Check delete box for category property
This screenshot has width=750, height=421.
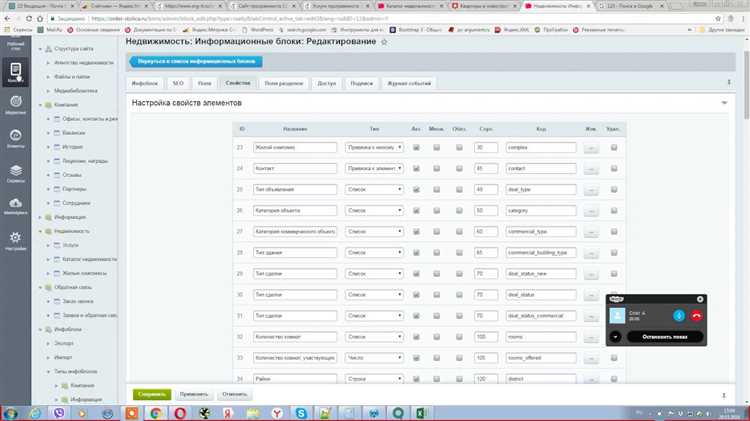point(614,211)
